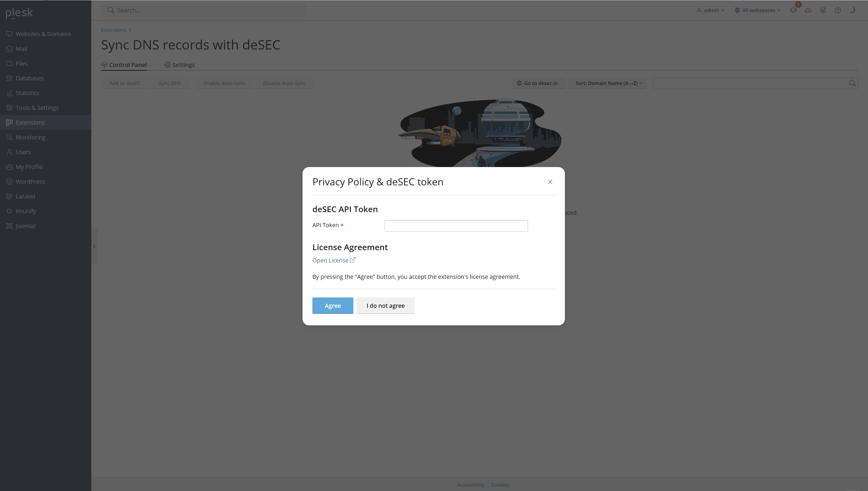Screen dimensions: 868x491
Task: Follow the Extensions breadcrumb link
Action: pos(113,30)
